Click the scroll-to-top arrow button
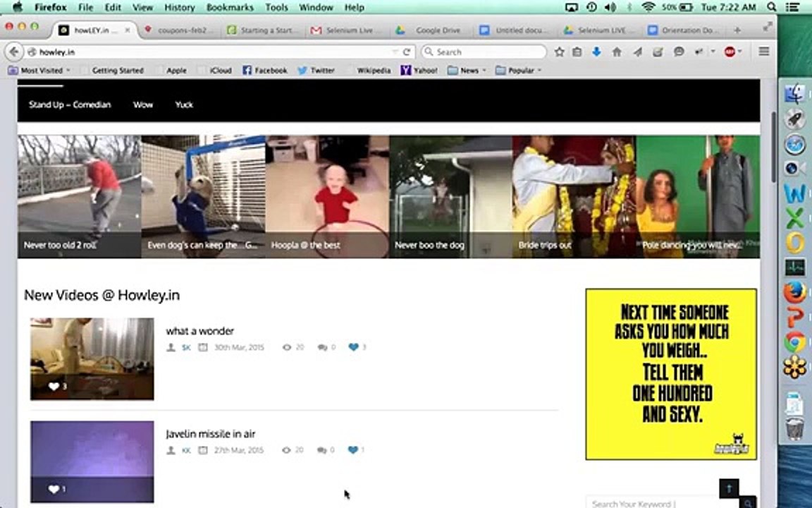 tap(729, 488)
